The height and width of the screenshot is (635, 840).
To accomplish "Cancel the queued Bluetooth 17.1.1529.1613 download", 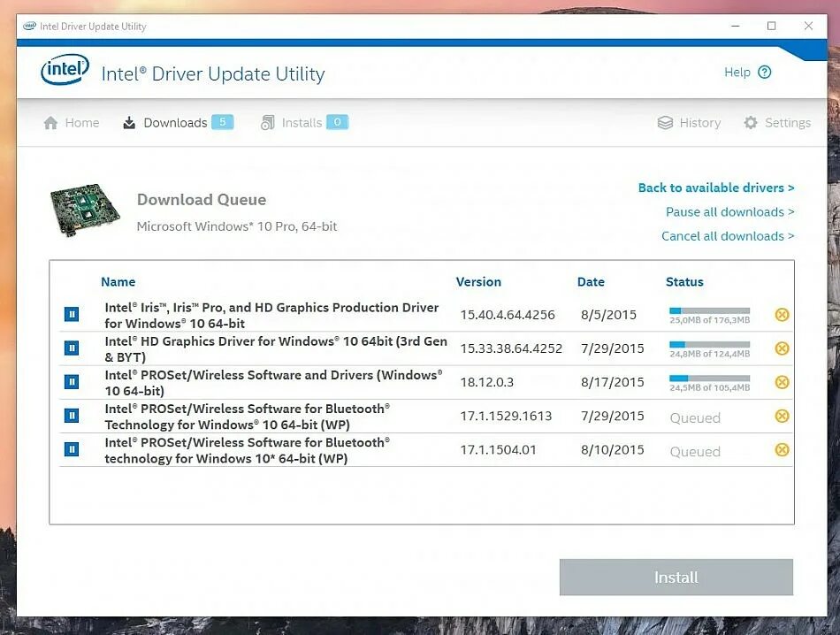I will (x=783, y=416).
